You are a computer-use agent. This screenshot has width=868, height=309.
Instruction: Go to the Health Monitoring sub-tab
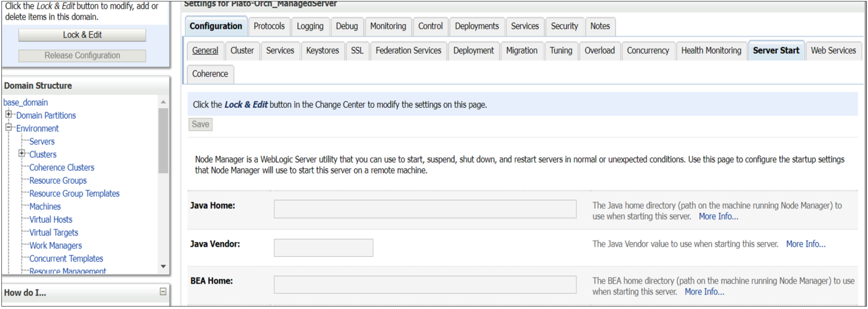tap(711, 50)
